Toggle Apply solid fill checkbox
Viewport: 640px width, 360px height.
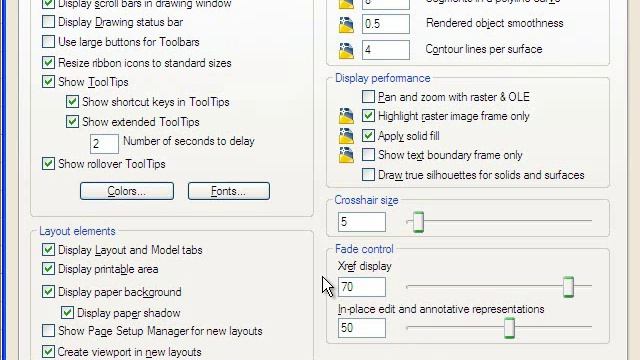[368, 136]
